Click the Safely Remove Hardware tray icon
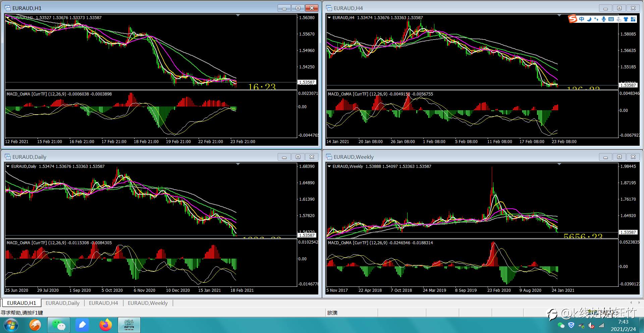 (581, 325)
